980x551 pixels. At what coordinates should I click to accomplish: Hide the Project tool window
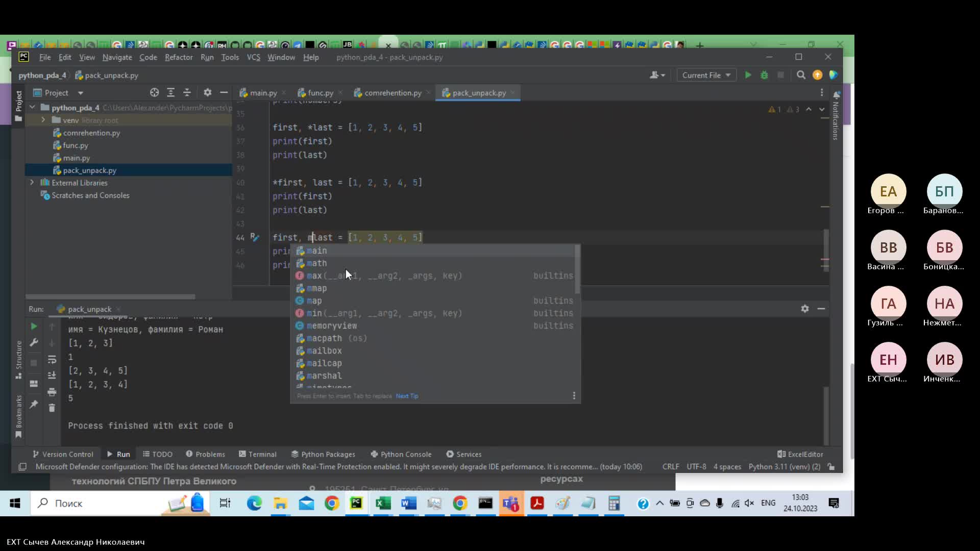tap(224, 92)
